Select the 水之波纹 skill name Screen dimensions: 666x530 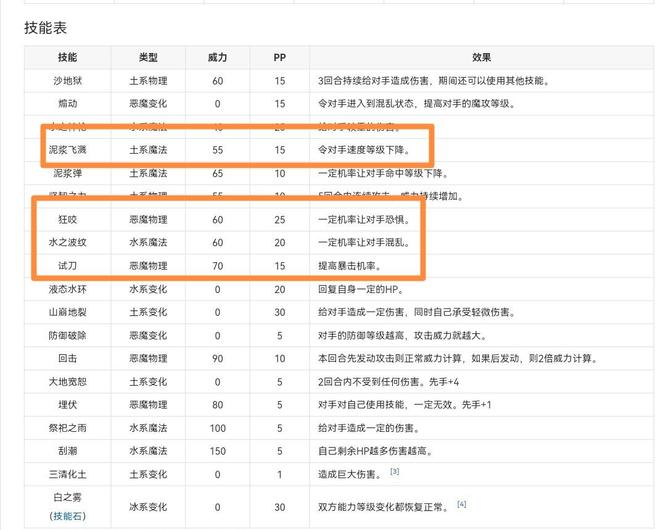coord(67,243)
